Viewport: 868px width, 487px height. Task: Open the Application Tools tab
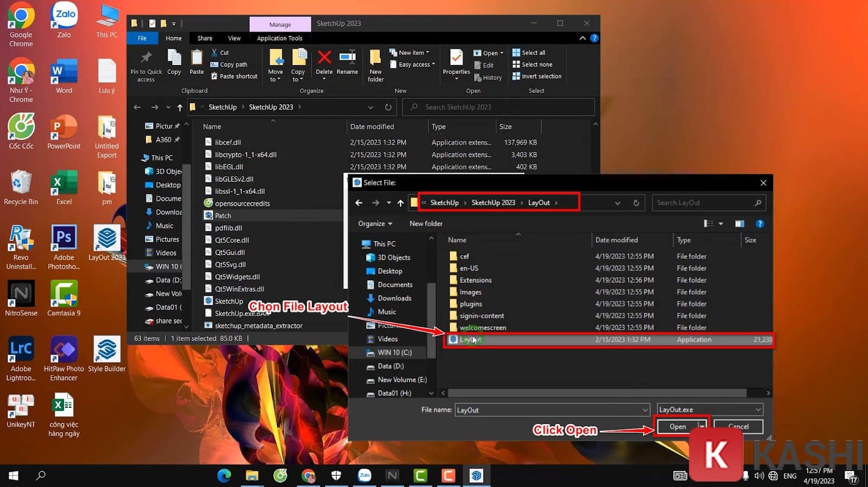[x=279, y=38]
